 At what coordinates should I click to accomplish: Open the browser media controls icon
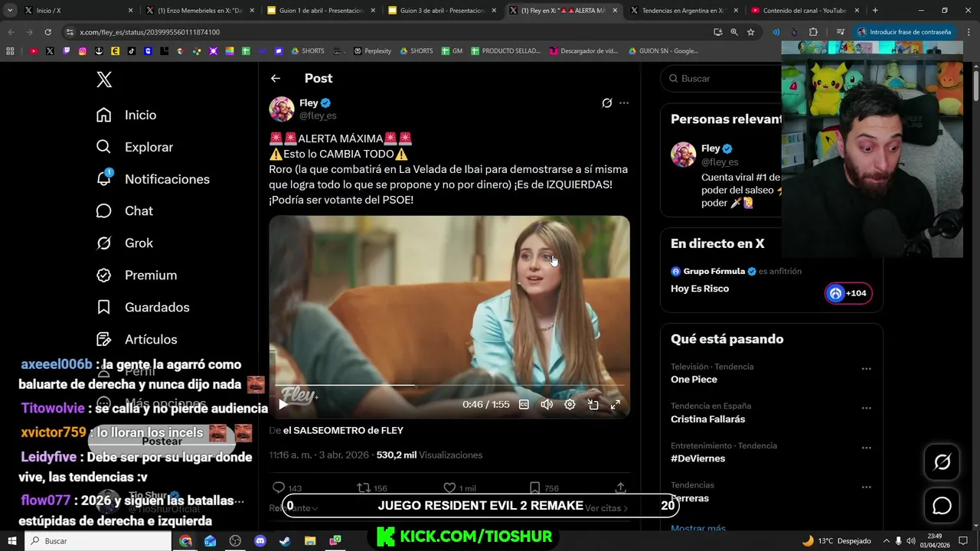pos(840,32)
